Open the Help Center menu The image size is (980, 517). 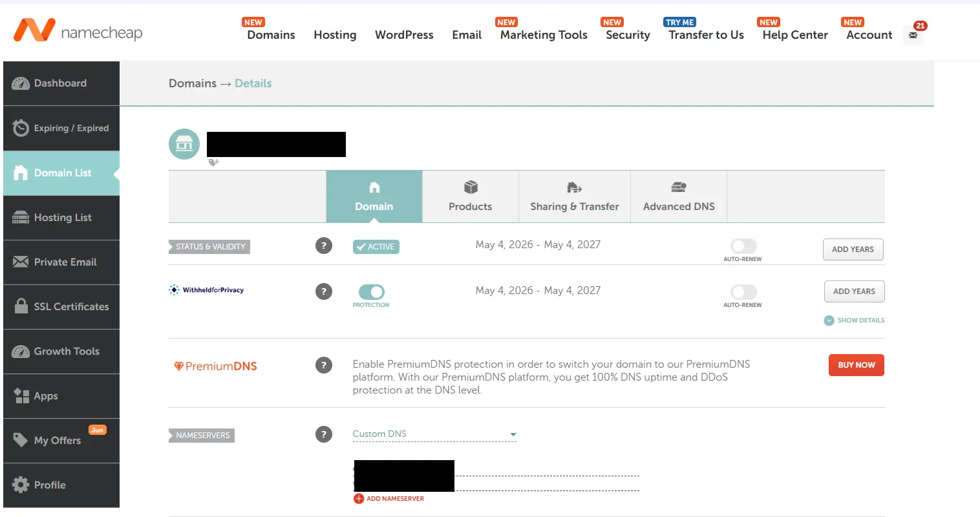(795, 35)
